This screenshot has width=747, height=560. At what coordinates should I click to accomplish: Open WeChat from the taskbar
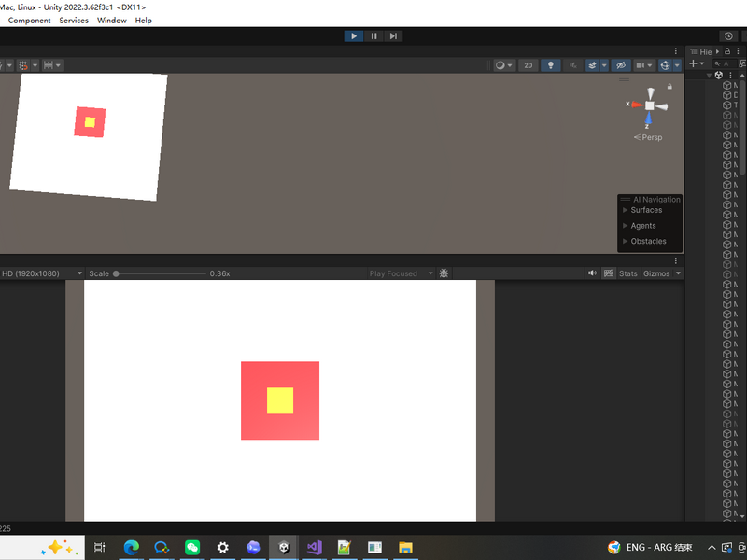tap(192, 547)
